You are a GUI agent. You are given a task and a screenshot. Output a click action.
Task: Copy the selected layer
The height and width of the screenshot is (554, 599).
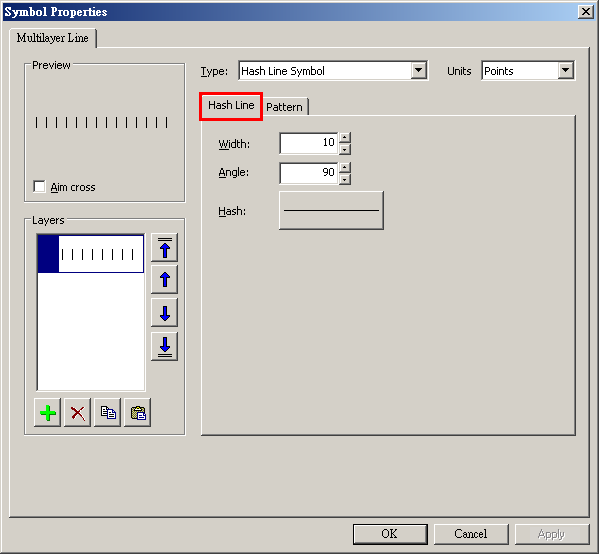pyautogui.click(x=108, y=413)
